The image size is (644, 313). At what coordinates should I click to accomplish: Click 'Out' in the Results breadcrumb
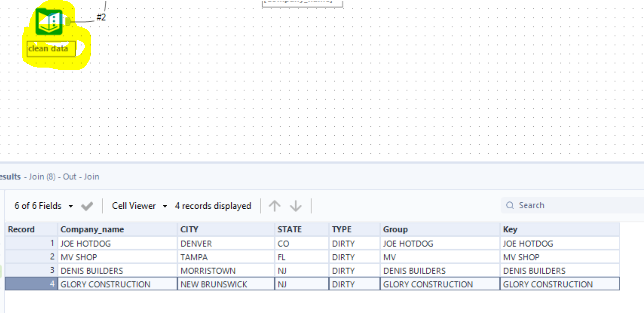click(70, 177)
